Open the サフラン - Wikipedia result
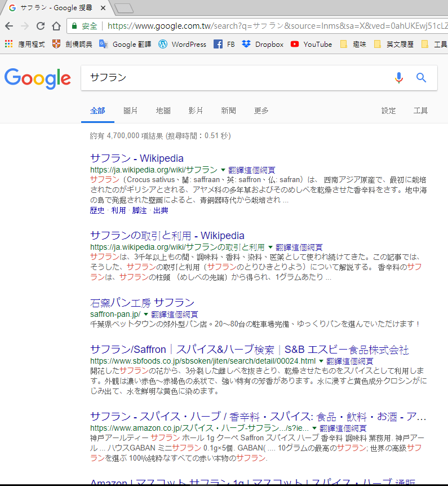The image size is (448, 486). tap(137, 158)
